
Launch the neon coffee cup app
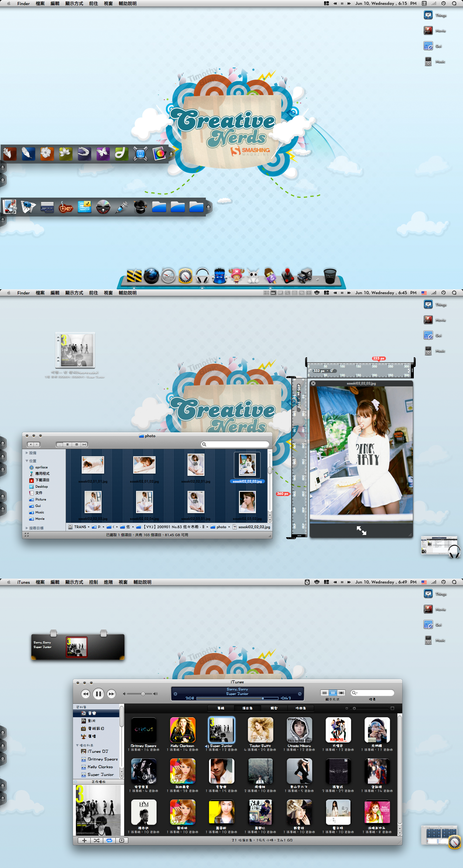pos(66,207)
